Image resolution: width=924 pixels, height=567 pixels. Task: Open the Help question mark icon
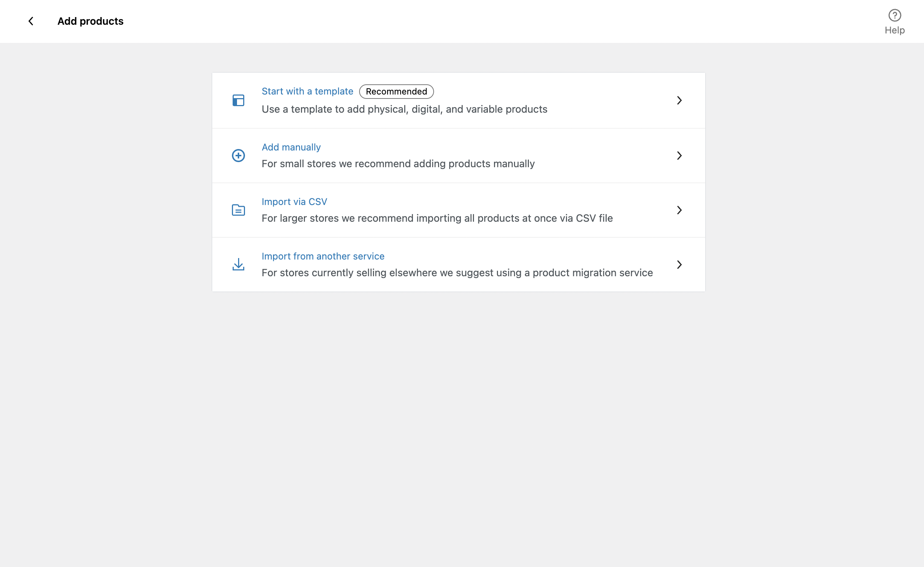pyautogui.click(x=894, y=15)
